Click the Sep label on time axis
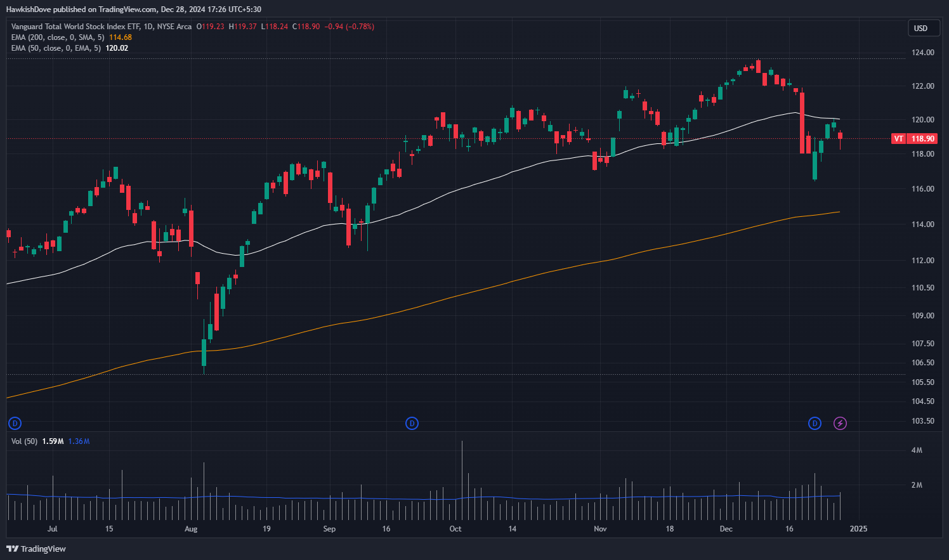The image size is (949, 560). [329, 528]
